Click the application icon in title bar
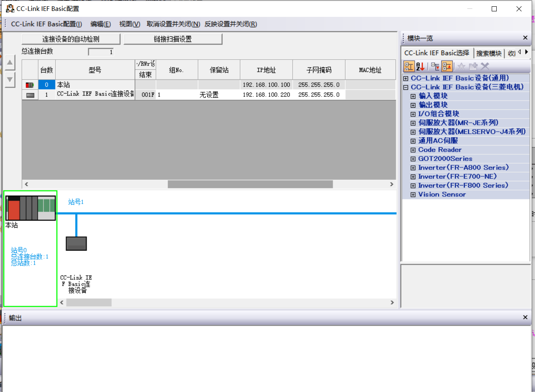 point(10,8)
